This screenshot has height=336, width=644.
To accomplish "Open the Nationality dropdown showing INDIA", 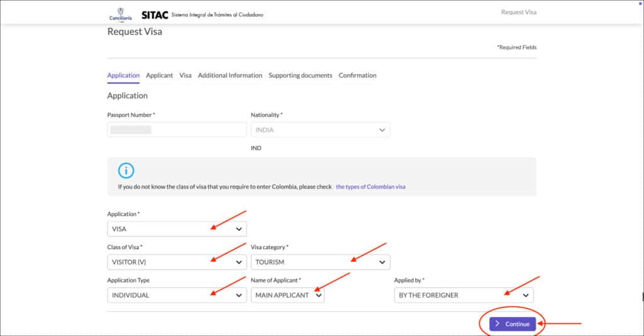I will [x=320, y=130].
